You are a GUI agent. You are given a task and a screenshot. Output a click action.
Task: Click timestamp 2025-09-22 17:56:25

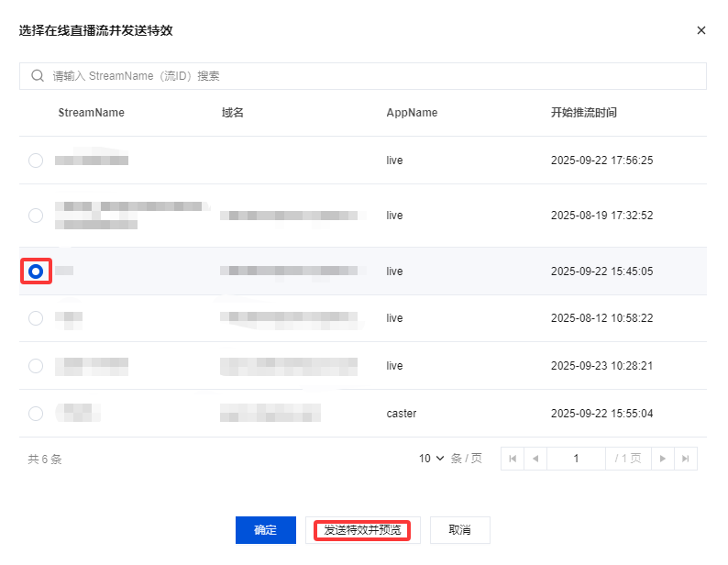pyautogui.click(x=601, y=161)
